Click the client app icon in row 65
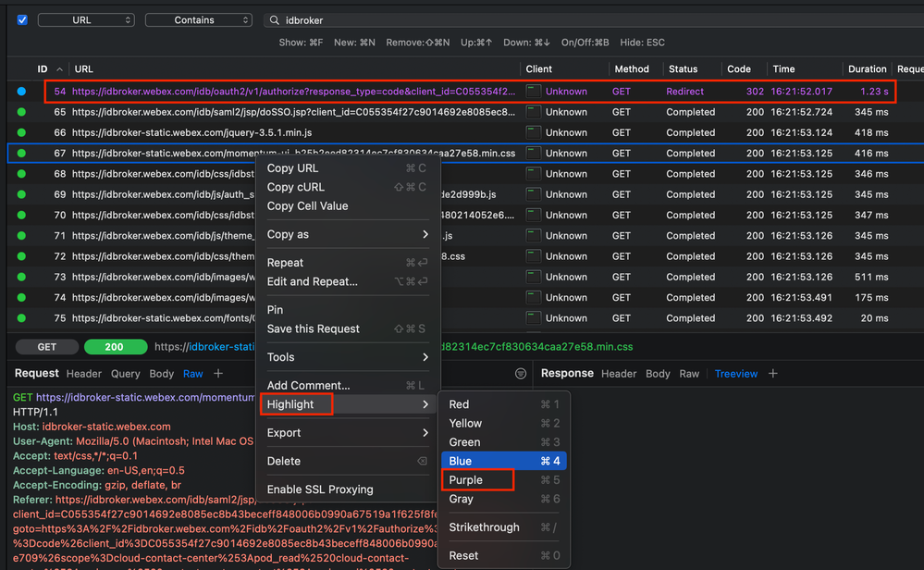This screenshot has width=924, height=570. 534,112
